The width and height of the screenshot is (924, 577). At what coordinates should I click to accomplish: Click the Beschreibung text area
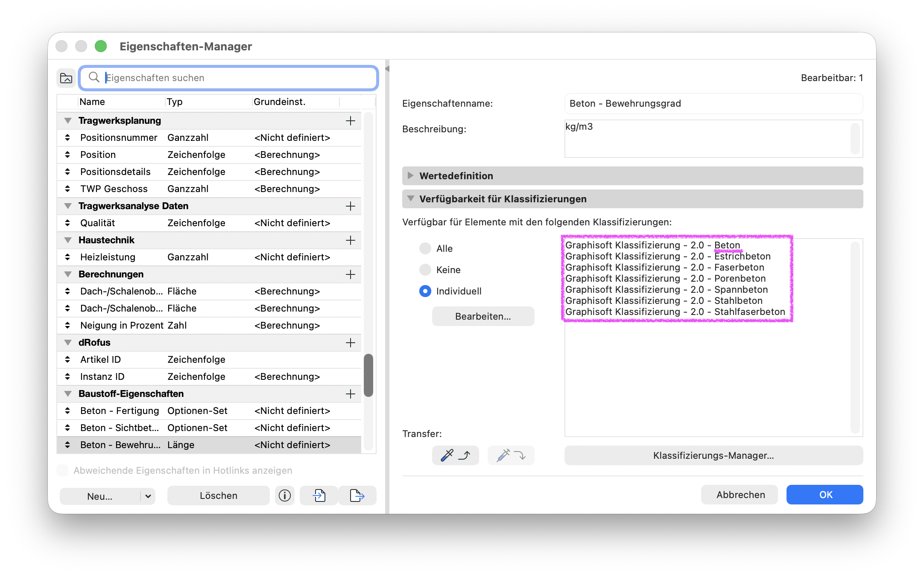click(x=713, y=139)
